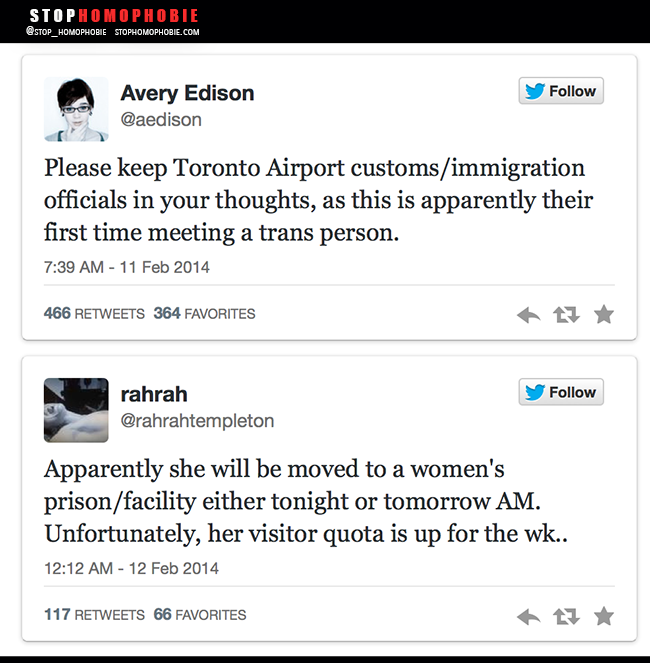The image size is (650, 663).
Task: Retweet rahrah's tweet
Action: point(566,616)
